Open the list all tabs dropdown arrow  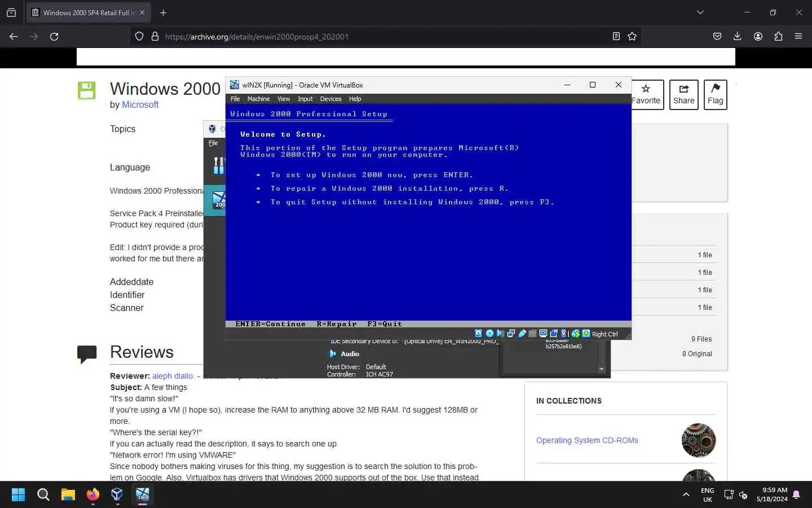[700, 12]
